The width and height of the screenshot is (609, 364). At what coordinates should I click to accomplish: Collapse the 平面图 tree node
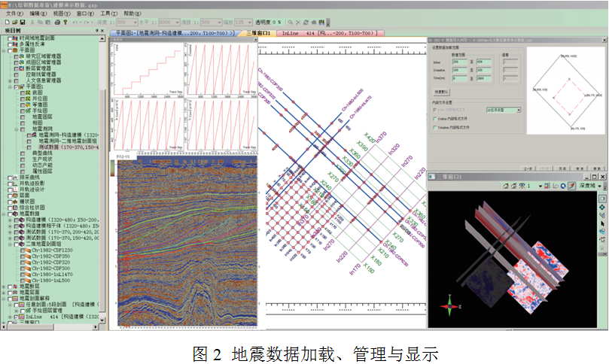pos(4,50)
